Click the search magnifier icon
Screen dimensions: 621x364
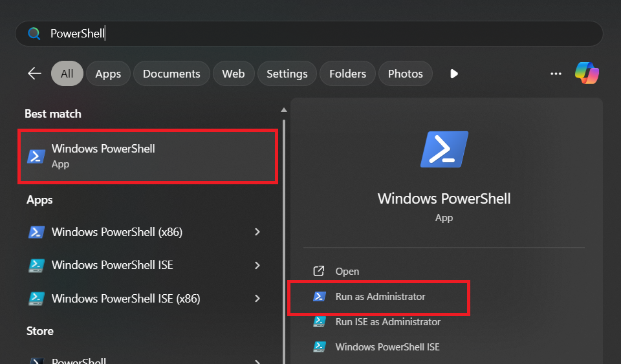(x=34, y=34)
